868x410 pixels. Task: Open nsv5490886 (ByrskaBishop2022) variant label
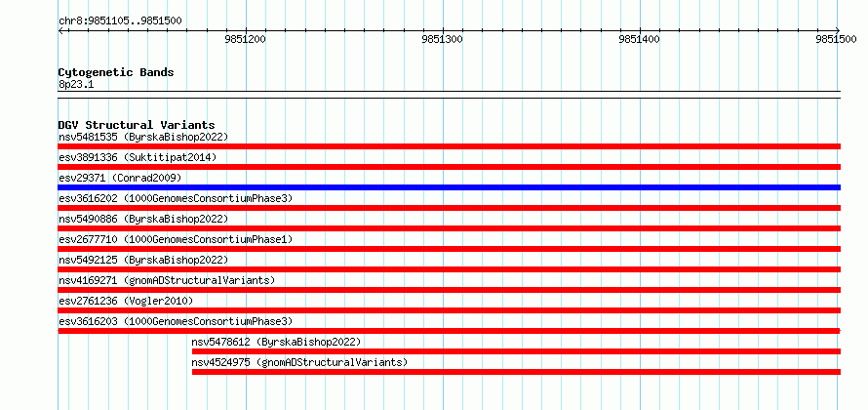143,219
